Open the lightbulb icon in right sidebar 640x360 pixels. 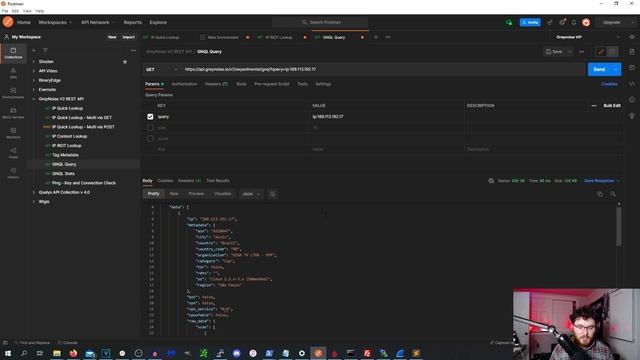(x=632, y=116)
